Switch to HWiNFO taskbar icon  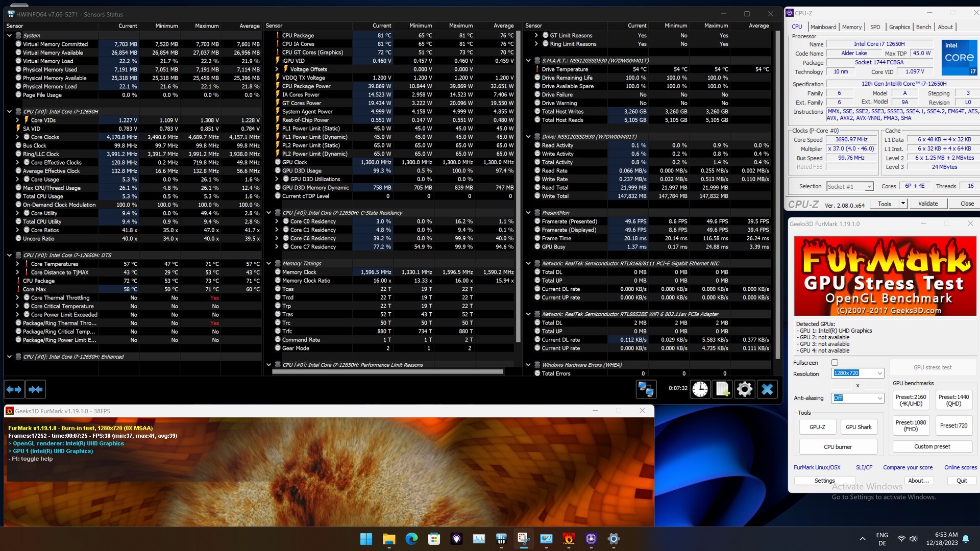point(501,539)
